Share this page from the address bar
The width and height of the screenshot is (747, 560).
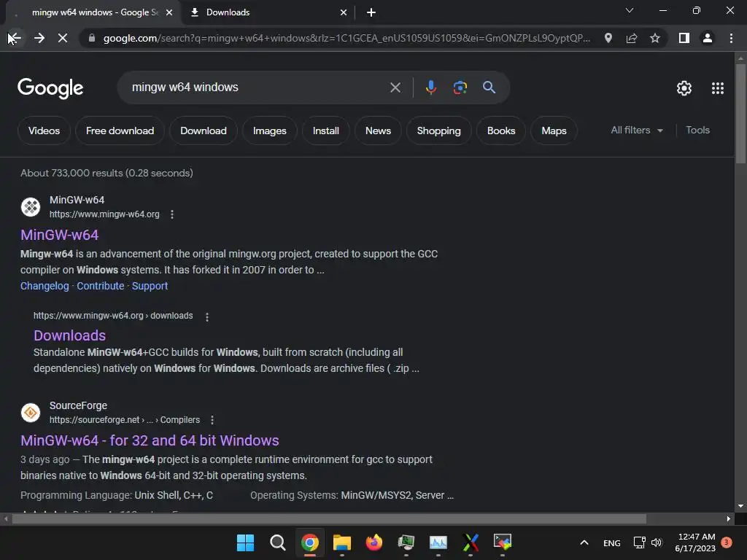tap(632, 38)
